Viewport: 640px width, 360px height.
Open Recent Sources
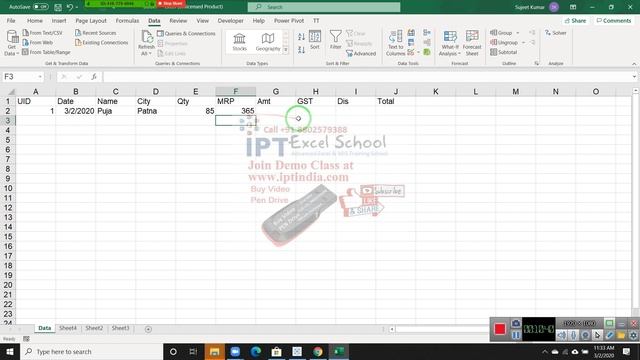coord(96,33)
